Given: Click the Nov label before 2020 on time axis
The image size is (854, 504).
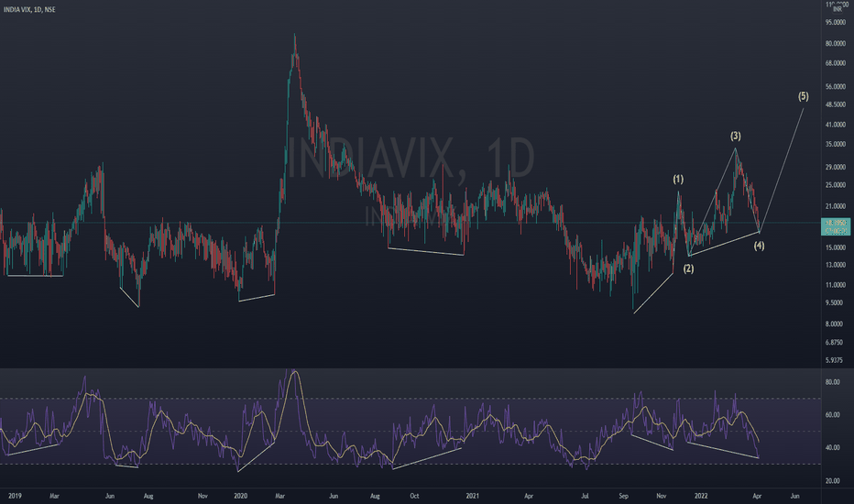Looking at the screenshot, I should [x=203, y=496].
